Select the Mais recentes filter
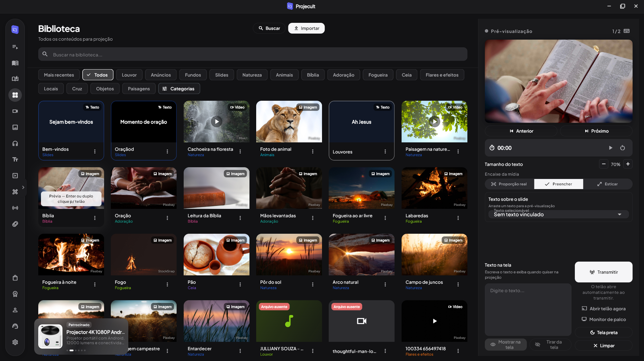Viewport: 644px width, 361px height. pyautogui.click(x=59, y=75)
